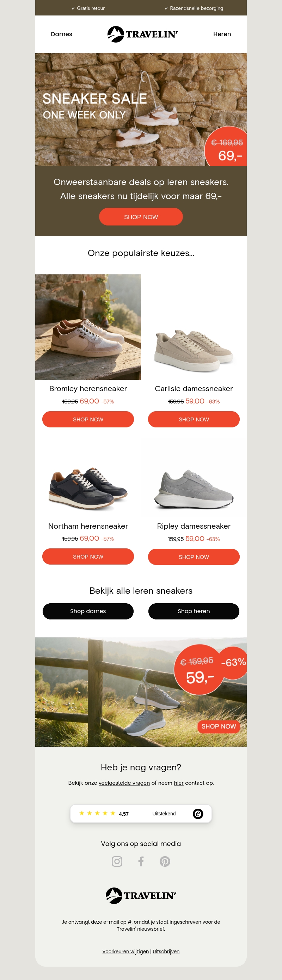282x980 pixels.
Task: Open the veelgestelde vragen link
Action: point(124,783)
